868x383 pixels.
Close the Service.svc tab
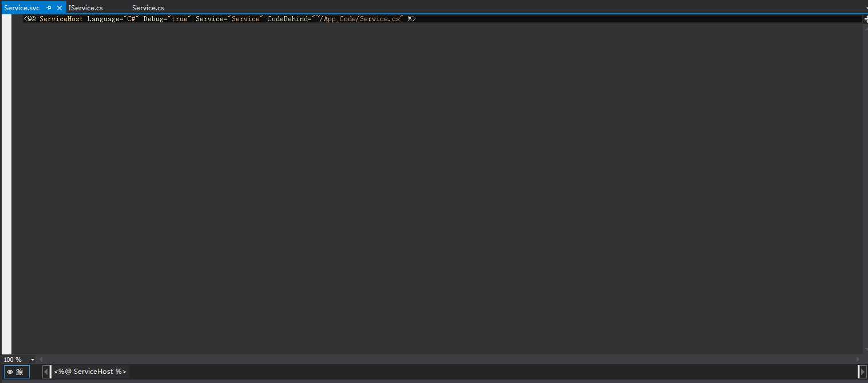point(60,8)
